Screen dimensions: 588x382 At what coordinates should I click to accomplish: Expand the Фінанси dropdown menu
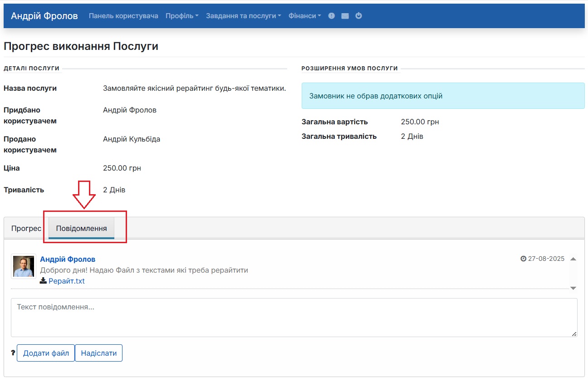tap(304, 16)
